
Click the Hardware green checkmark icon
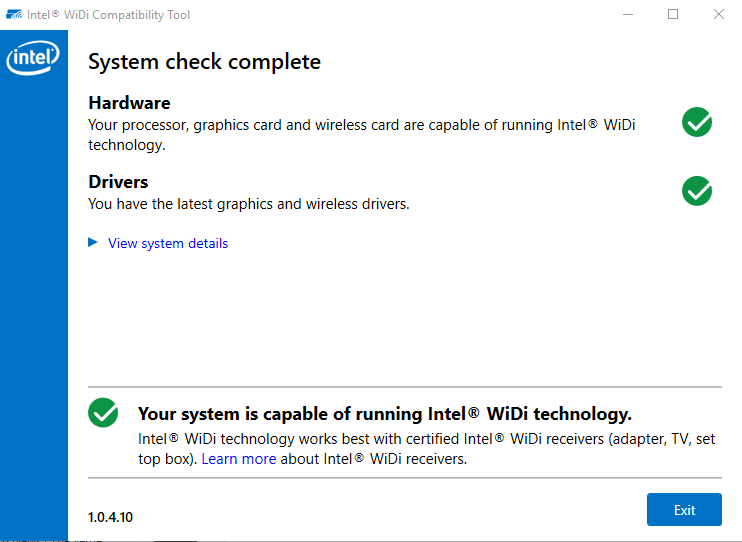point(697,122)
